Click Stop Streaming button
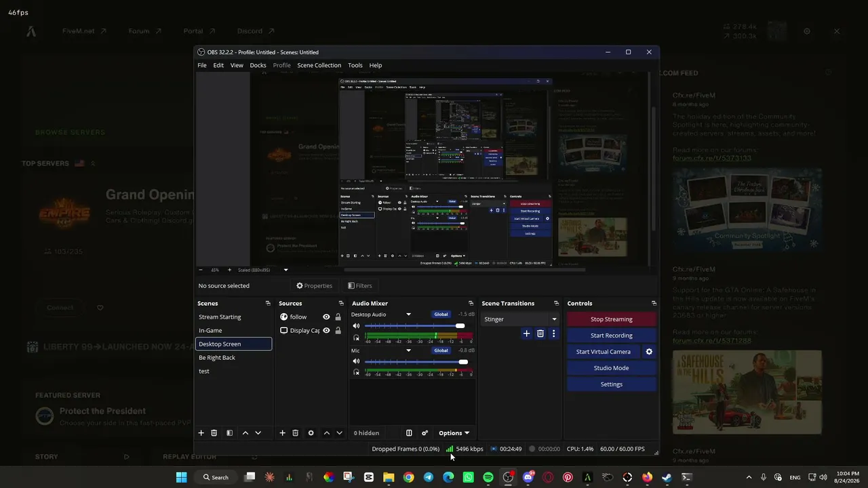This screenshot has height=488, width=868. [x=612, y=319]
